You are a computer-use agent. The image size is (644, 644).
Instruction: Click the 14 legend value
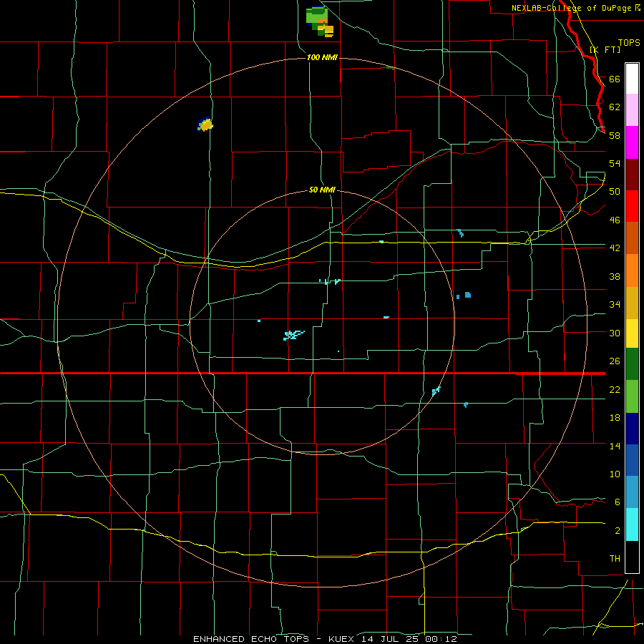pyautogui.click(x=615, y=446)
